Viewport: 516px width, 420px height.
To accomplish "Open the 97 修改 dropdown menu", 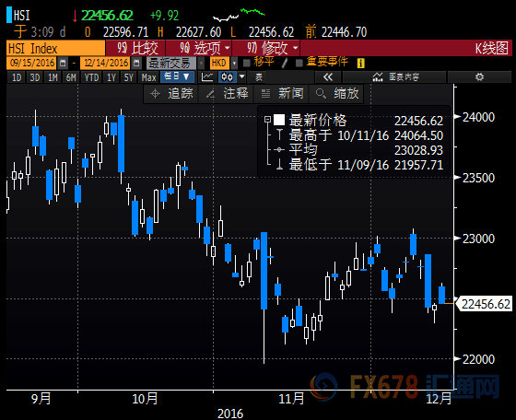I will [266, 48].
